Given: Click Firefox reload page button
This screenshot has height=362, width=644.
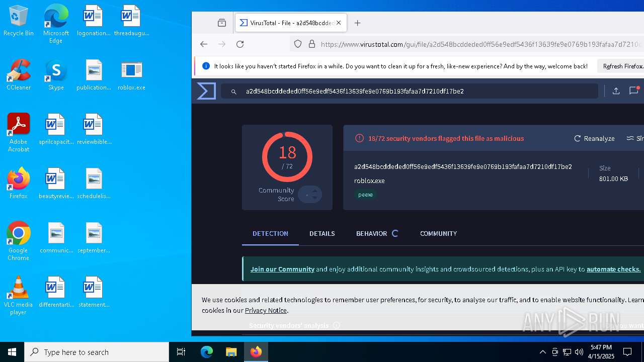Looking at the screenshot, I should 240,44.
